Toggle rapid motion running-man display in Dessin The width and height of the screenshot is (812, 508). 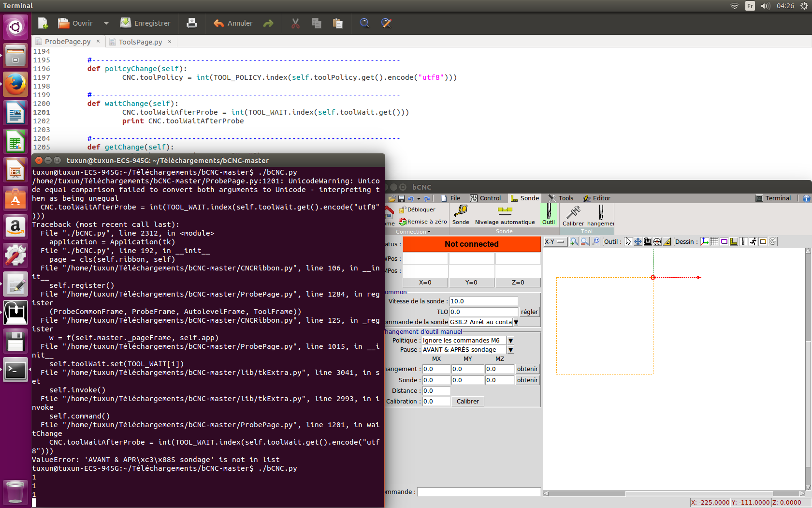tap(753, 241)
